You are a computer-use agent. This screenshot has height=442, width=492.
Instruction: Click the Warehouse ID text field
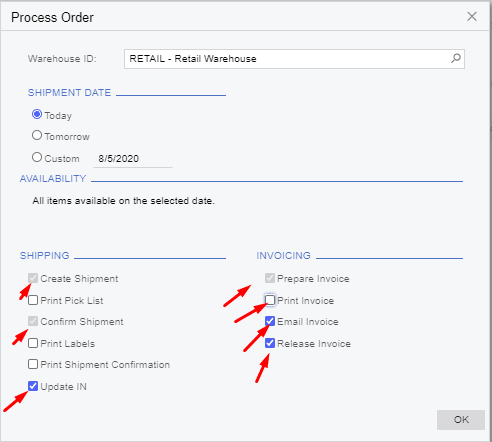tap(287, 59)
